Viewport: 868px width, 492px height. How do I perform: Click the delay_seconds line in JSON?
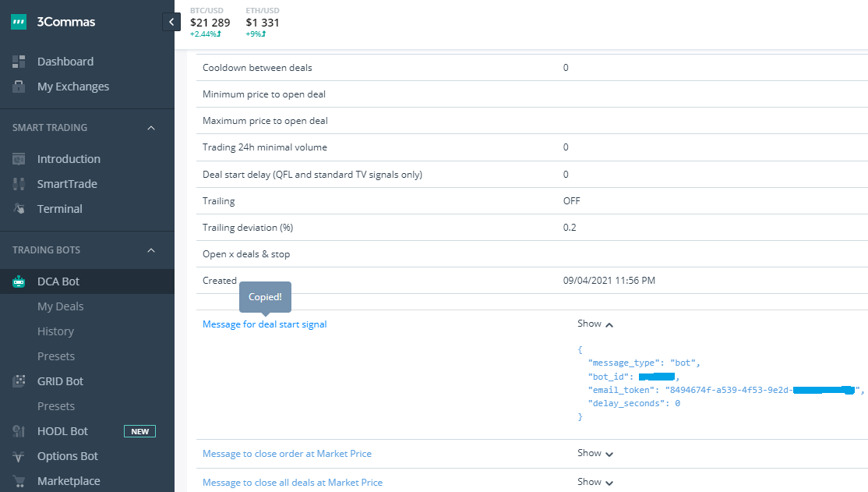coord(634,403)
